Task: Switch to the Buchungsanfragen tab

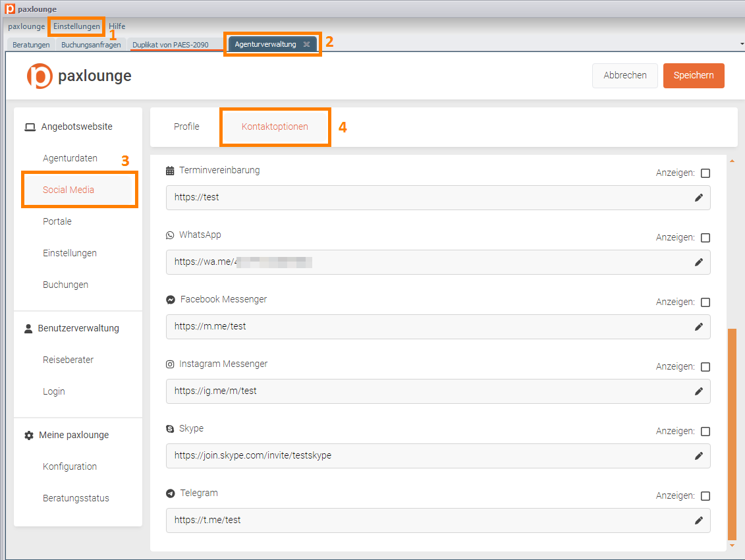Action: coord(91,45)
